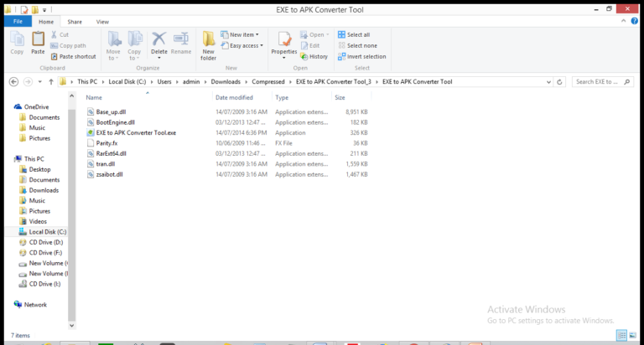644x345 pixels.
Task: Select This PC in navigation pane
Action: 34,159
